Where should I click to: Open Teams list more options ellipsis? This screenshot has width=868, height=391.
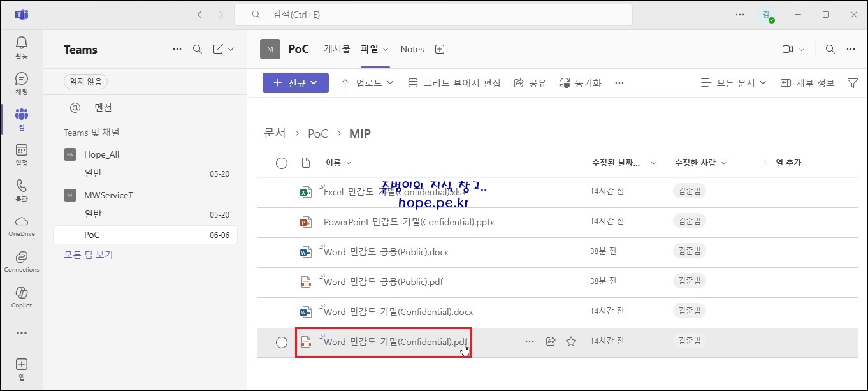177,49
